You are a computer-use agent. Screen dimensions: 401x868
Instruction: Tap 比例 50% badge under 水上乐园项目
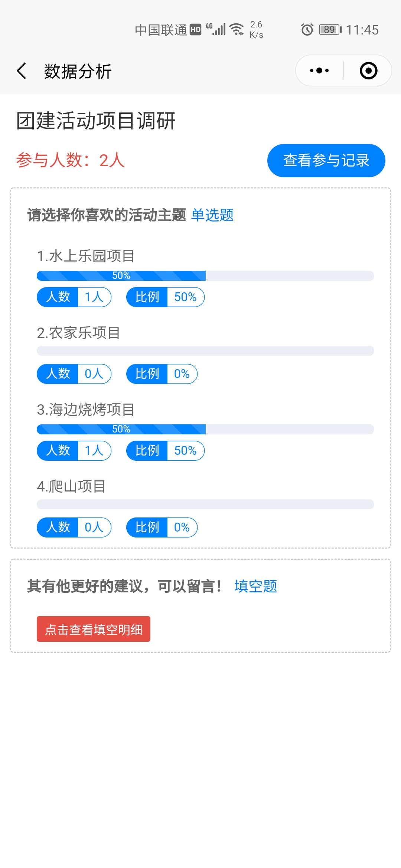[x=166, y=297]
